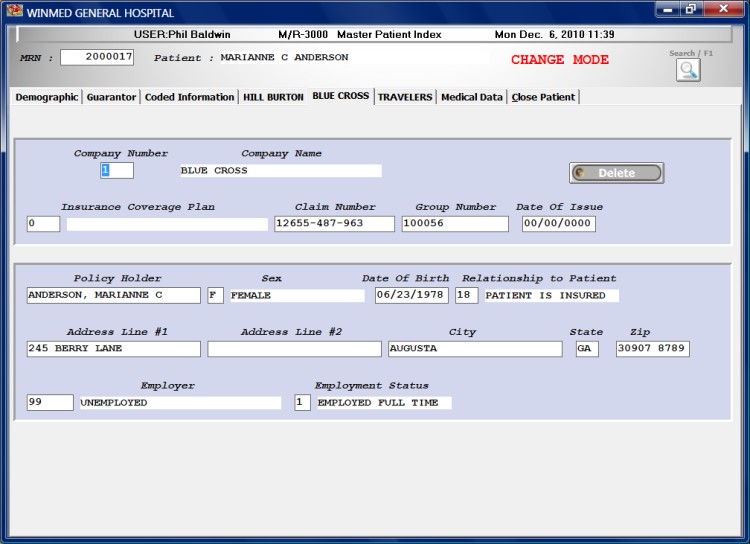Click Address Line #1 field 245 BERRY LANE

113,349
